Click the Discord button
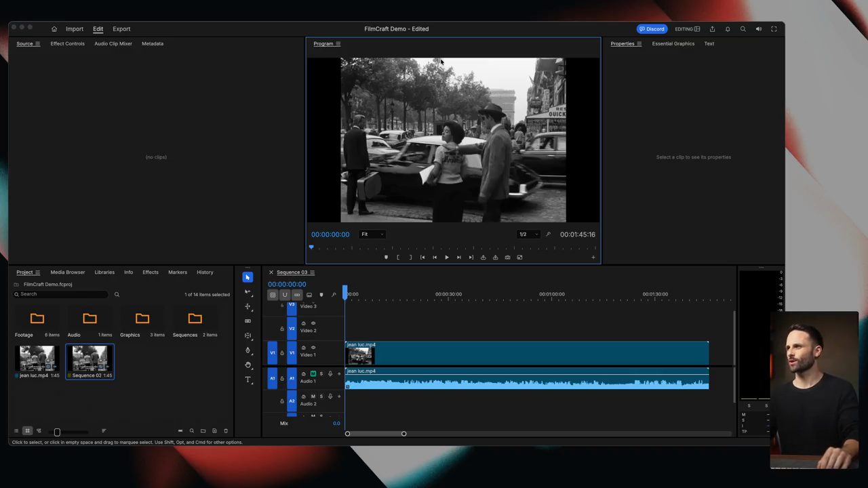 click(x=652, y=29)
